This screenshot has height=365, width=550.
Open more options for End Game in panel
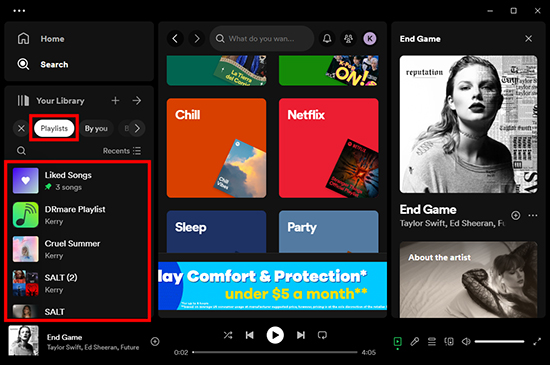click(532, 215)
